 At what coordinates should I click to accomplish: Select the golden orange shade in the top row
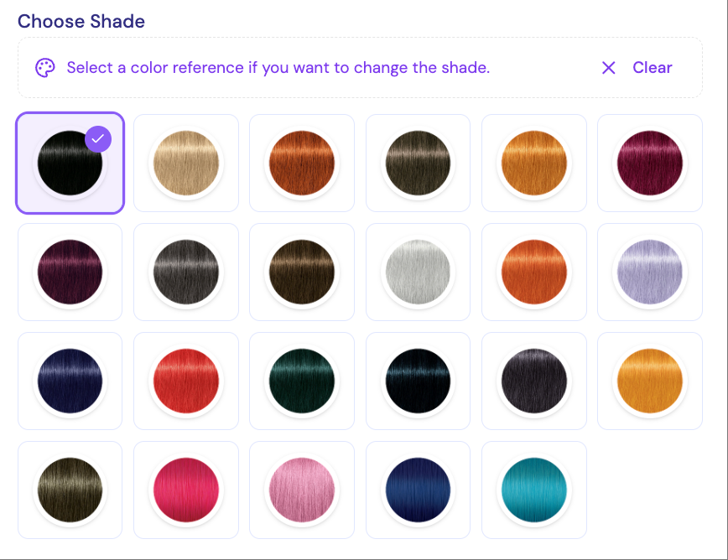point(534,163)
